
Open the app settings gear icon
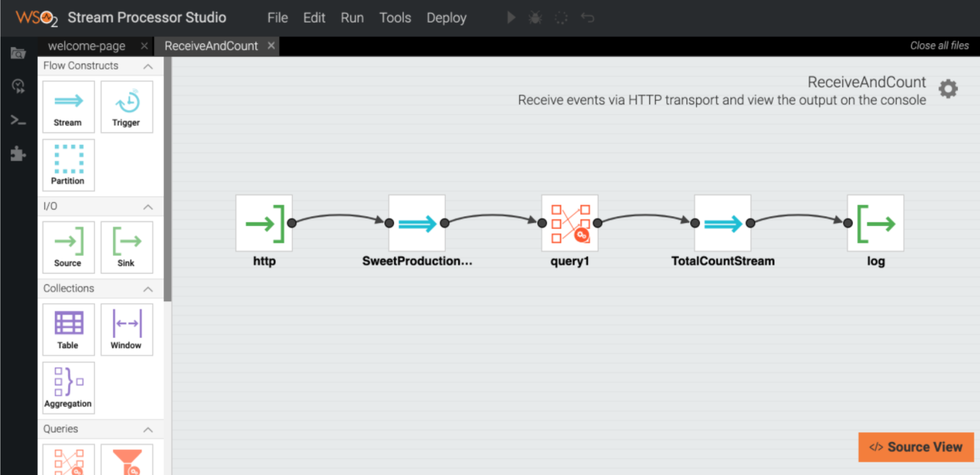[x=948, y=89]
